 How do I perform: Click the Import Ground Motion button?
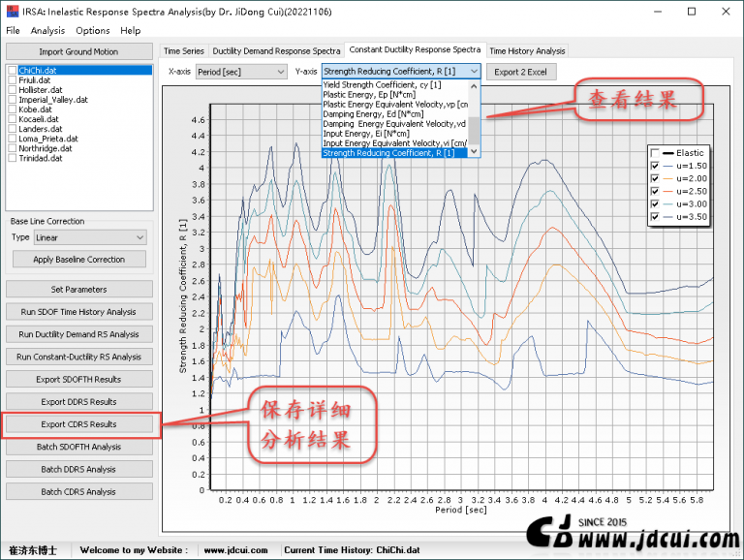[x=78, y=51]
